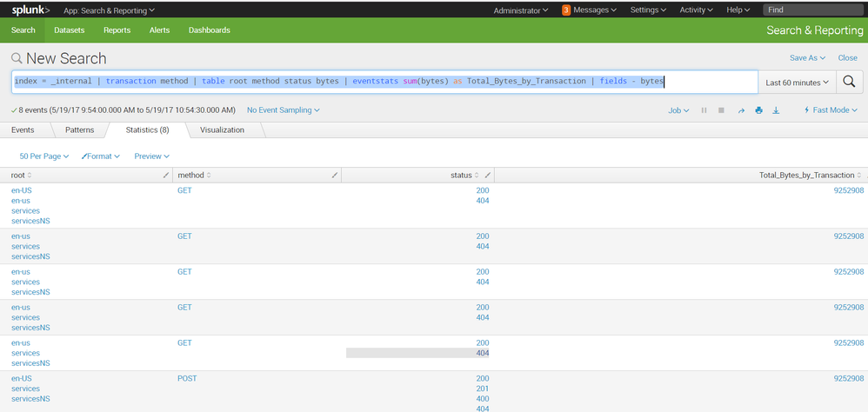Sort by status column
This screenshot has width=868, height=412.
coord(464,176)
